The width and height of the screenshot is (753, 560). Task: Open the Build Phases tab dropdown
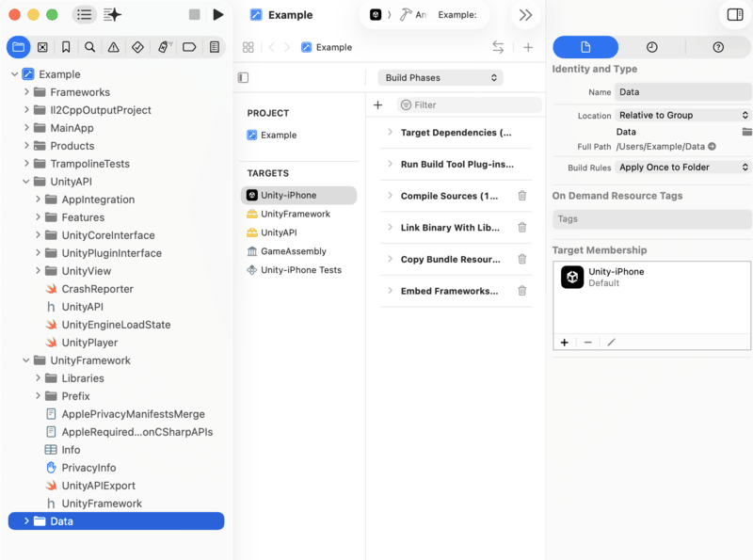tap(441, 78)
